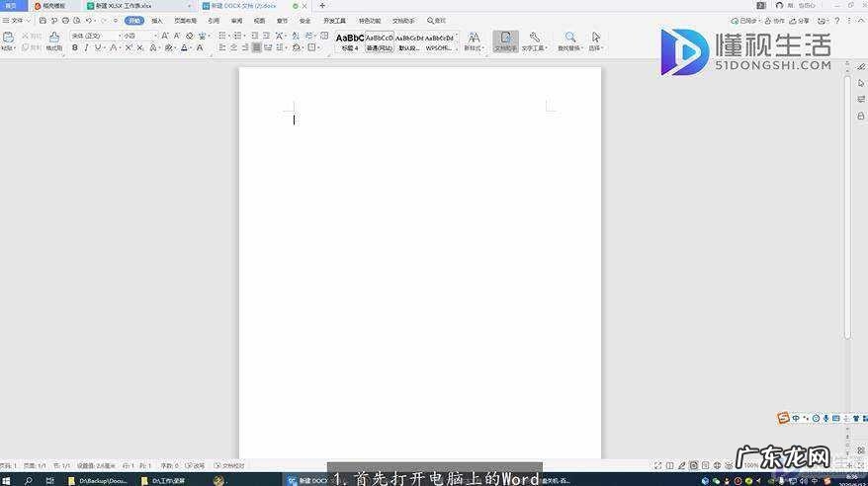Open the D:\Backup folder taskbar item
Viewport: 868px width, 486px height.
click(98, 480)
